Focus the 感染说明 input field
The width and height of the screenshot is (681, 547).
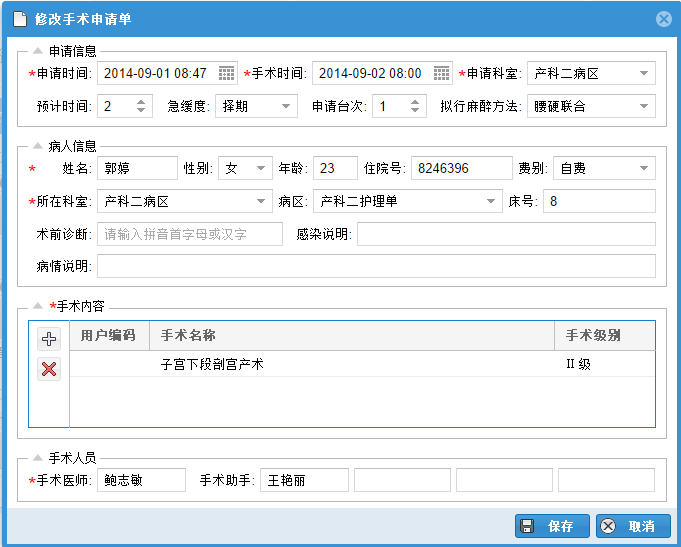(x=506, y=234)
